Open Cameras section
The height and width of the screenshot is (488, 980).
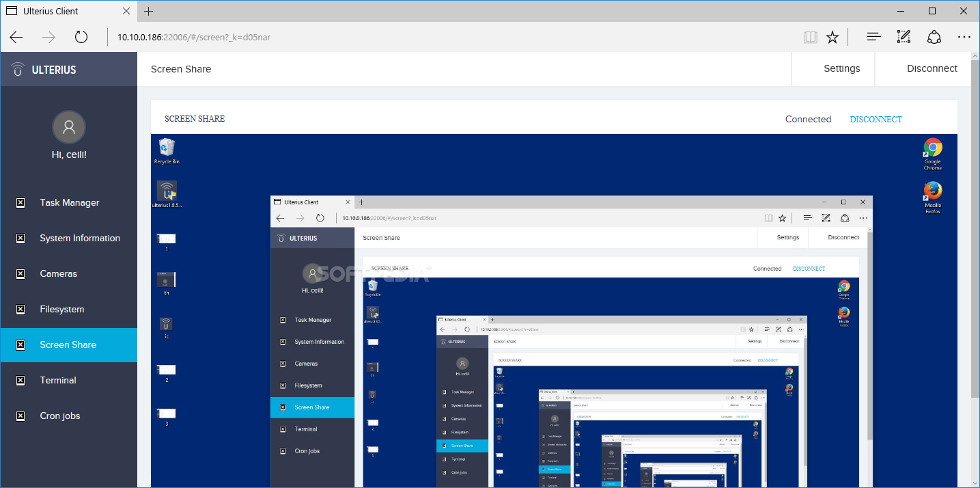69,274
